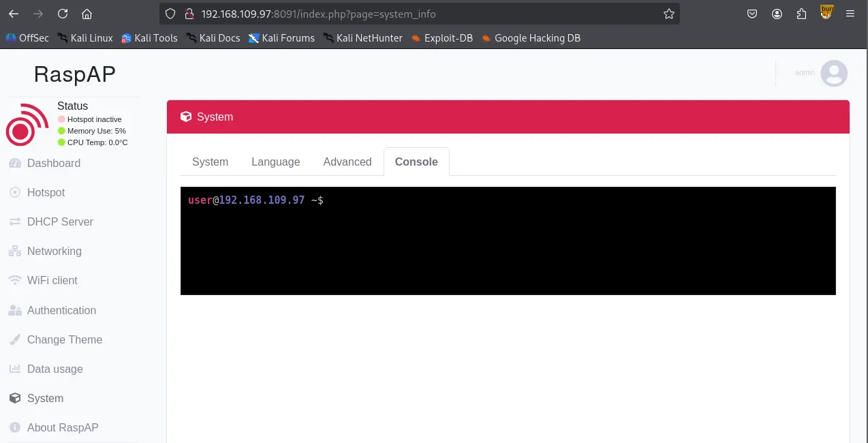Image resolution: width=868 pixels, height=443 pixels.
Task: Click the WiFi client signal icon
Action: click(15, 281)
